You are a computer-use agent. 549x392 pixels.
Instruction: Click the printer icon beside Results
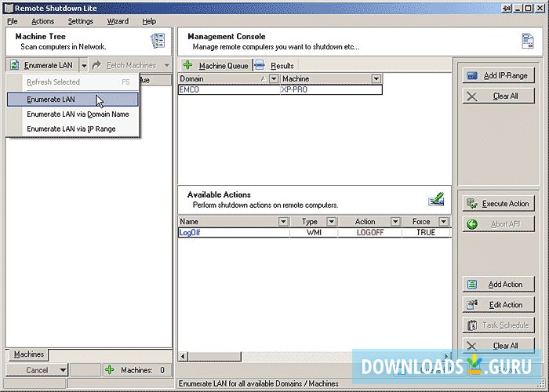point(260,65)
